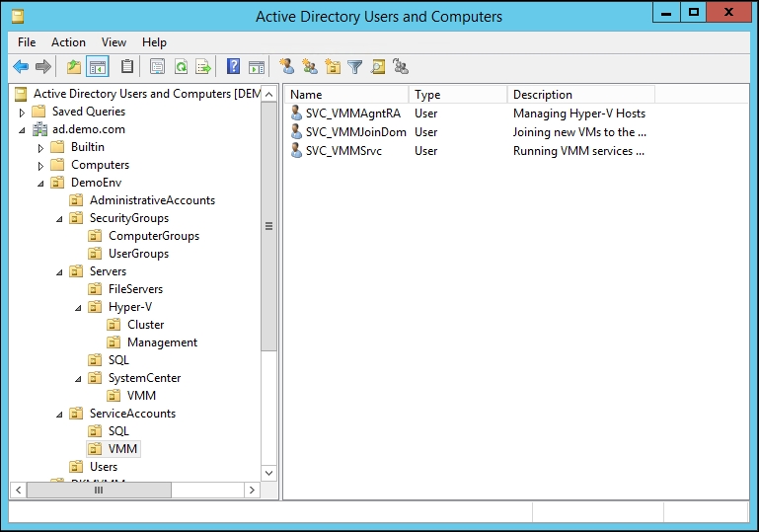Image resolution: width=759 pixels, height=532 pixels.
Task: Select the AdministrativeAccounts OU in tree
Action: [x=152, y=200]
